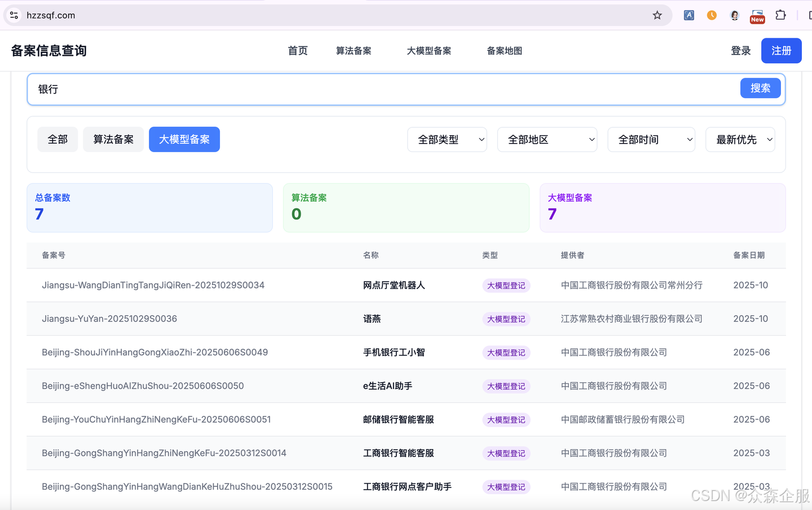This screenshot has width=812, height=510.
Task: Open the browser extensions puzzle icon
Action: [x=780, y=15]
